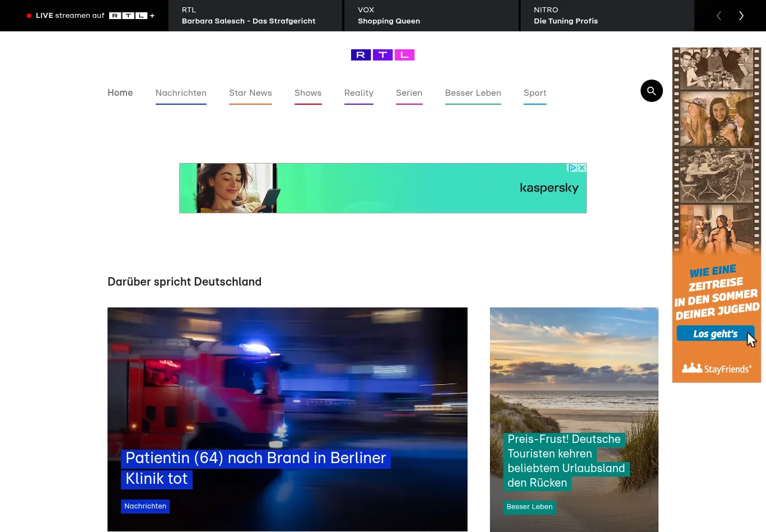Open the Sport section
The width and height of the screenshot is (766, 532).
(x=535, y=93)
